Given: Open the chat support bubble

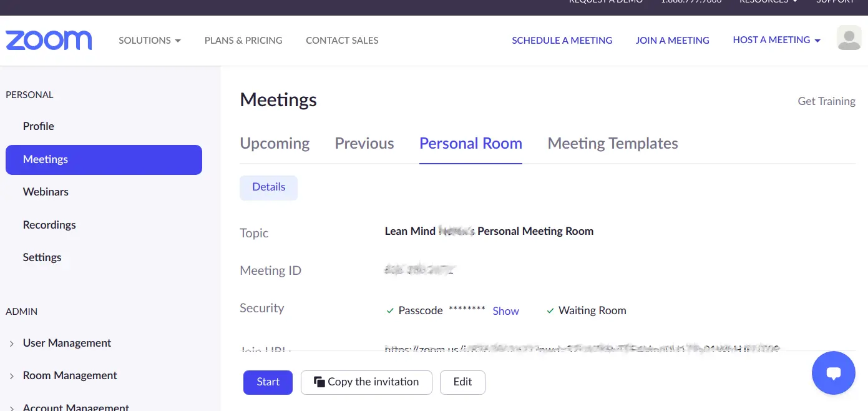Looking at the screenshot, I should pos(833,373).
